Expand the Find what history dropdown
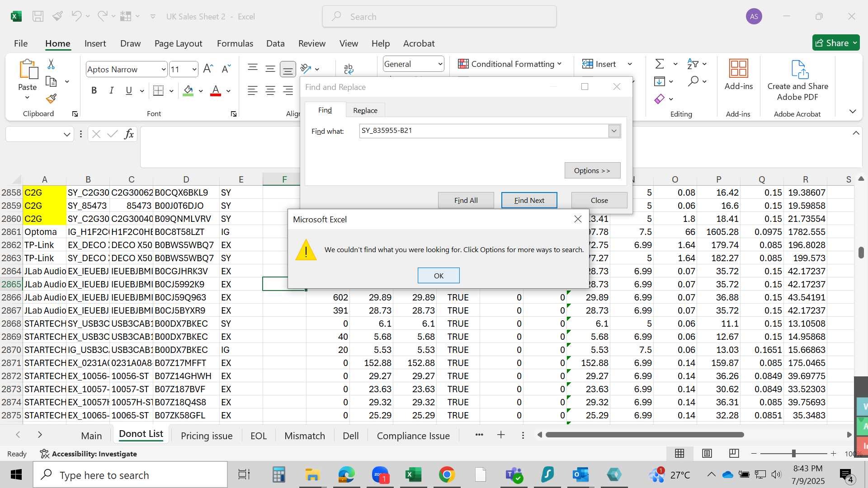Image resolution: width=868 pixels, height=488 pixels. (x=614, y=131)
